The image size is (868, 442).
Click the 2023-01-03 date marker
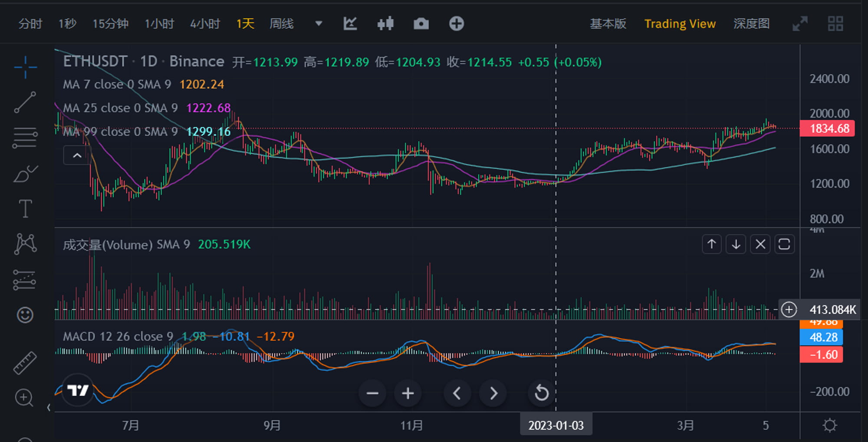[556, 426]
